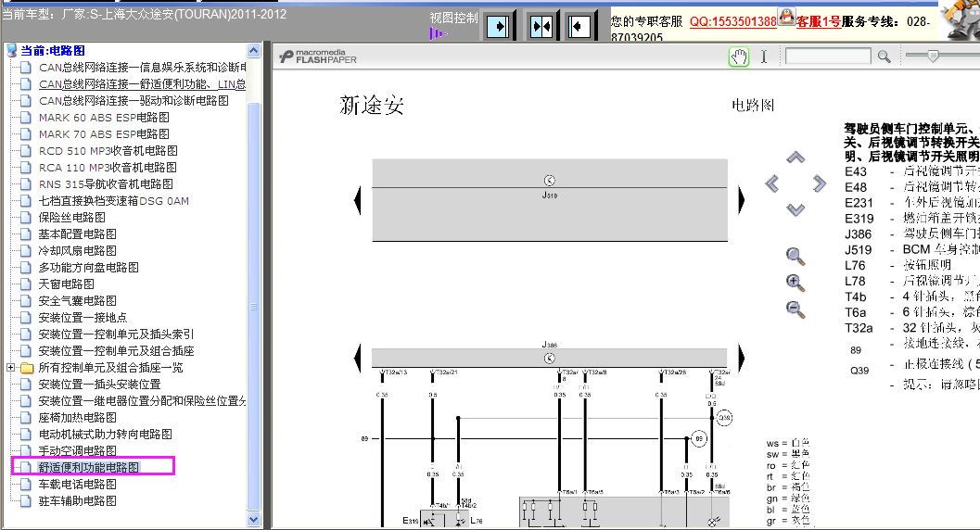Click the circle symbol inside J386 block

click(550, 359)
